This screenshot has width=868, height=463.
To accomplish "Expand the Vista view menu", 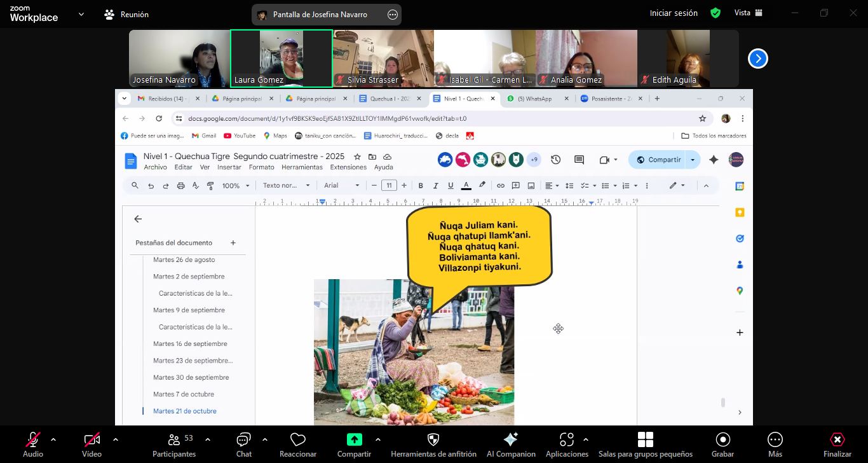I will [x=748, y=13].
